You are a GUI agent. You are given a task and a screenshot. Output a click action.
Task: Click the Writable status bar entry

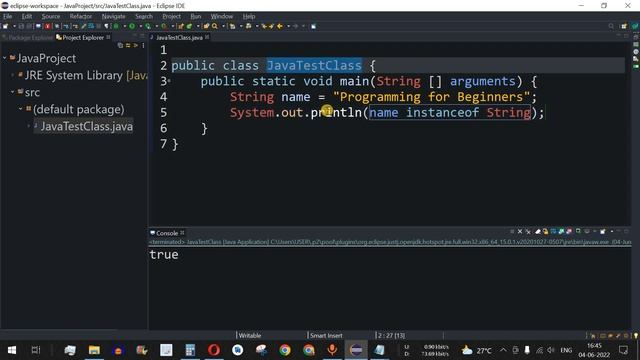pos(250,336)
